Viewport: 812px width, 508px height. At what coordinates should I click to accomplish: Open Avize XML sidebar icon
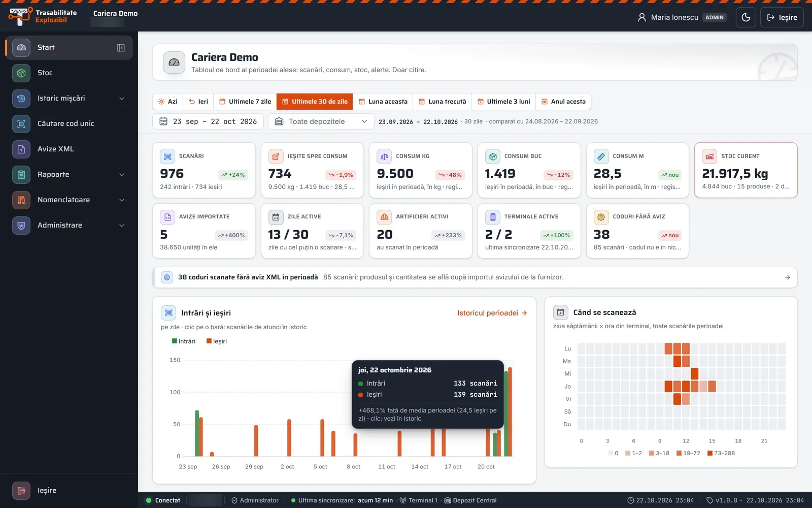[x=21, y=149]
